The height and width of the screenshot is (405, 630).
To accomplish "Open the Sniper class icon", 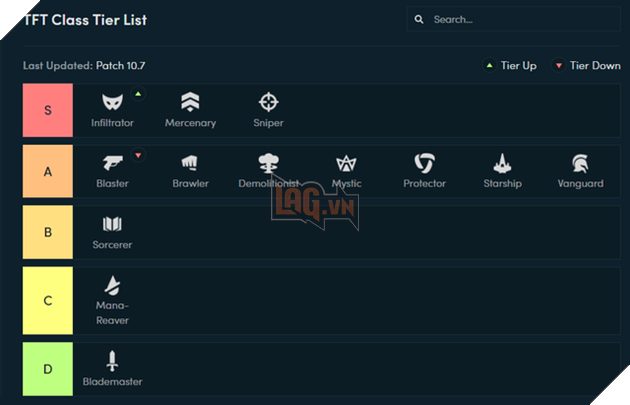I will click(x=268, y=102).
